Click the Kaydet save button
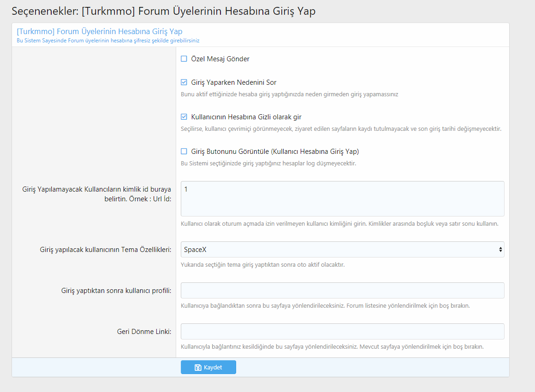Screen dimensions: 535x392 click(208, 367)
